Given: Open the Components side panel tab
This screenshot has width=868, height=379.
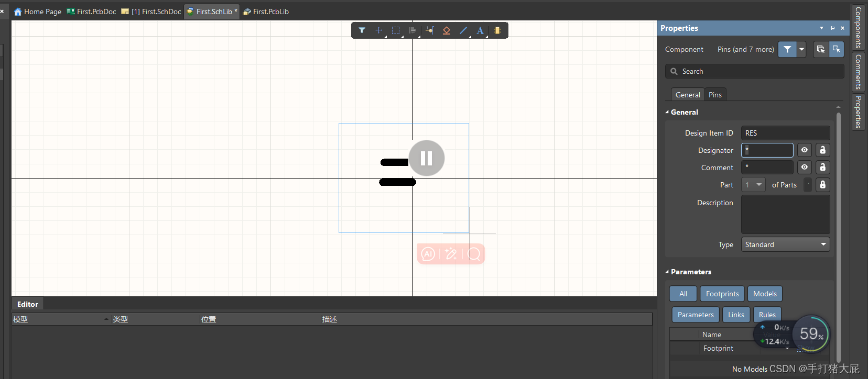Looking at the screenshot, I should click(x=858, y=27).
